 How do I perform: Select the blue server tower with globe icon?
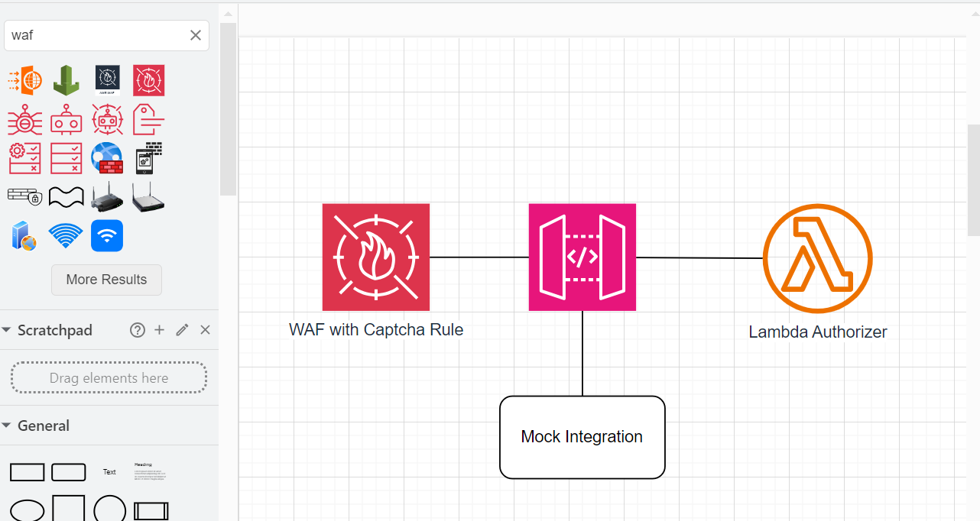pyautogui.click(x=23, y=236)
